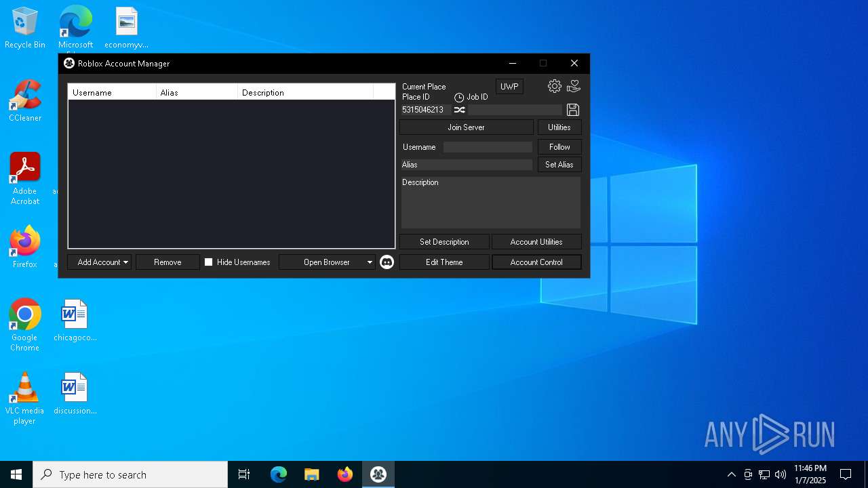Click the Follow button
Image resolution: width=868 pixels, height=488 pixels.
559,147
